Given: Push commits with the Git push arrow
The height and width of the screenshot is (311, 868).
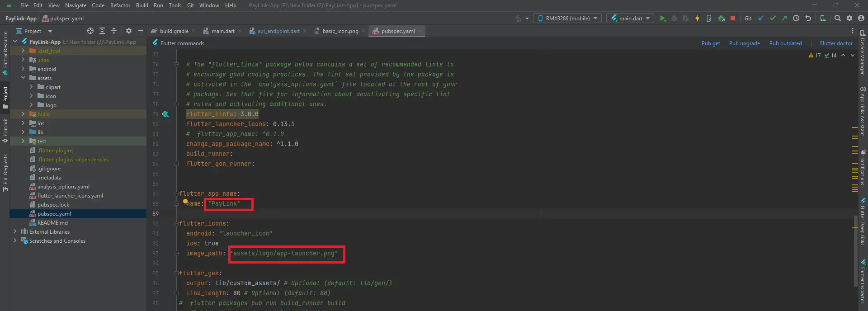Looking at the screenshot, I should (x=784, y=19).
